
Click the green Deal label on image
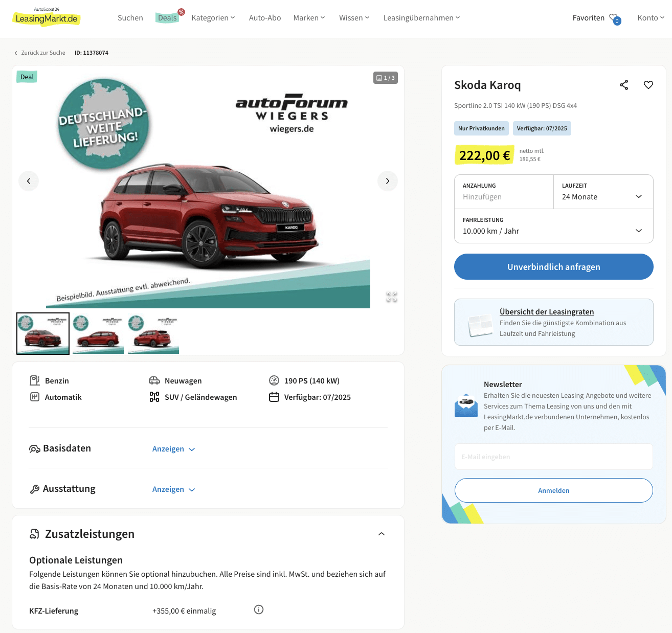pyautogui.click(x=27, y=77)
